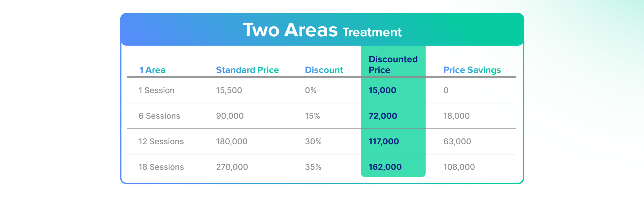Image resolution: width=644 pixels, height=197 pixels.
Task: Click the "Standard Price" column header
Action: [x=247, y=70]
